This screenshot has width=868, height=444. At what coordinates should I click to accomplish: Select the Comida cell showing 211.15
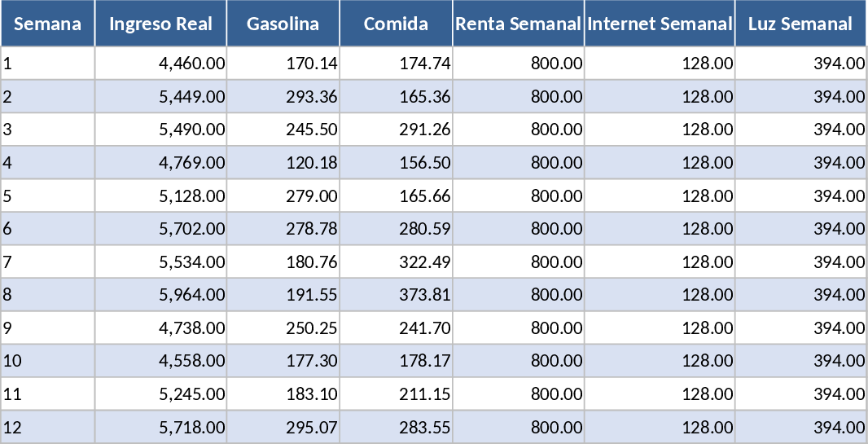tap(396, 394)
